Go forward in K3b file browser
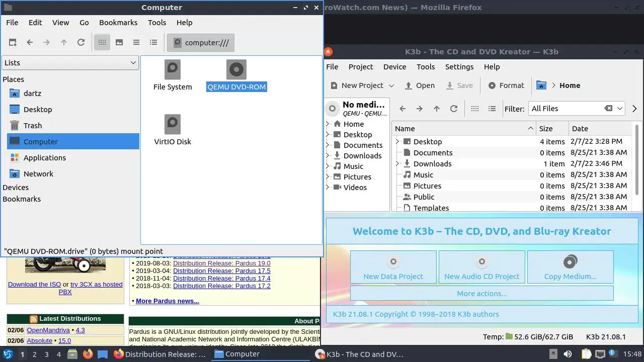This screenshot has height=362, width=644. pos(420,109)
